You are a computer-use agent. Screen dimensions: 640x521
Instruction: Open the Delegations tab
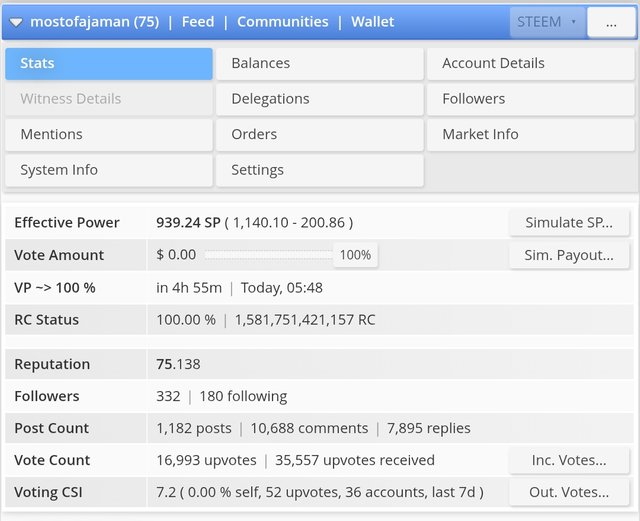[320, 99]
